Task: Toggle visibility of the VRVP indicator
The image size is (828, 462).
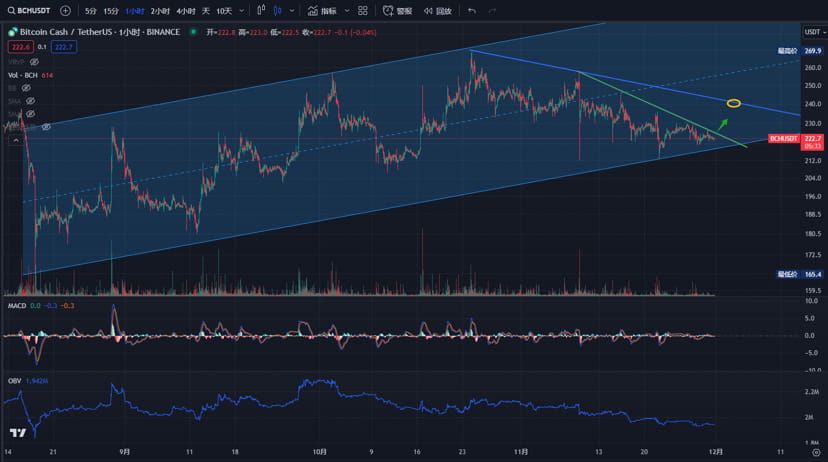Action: (35, 62)
